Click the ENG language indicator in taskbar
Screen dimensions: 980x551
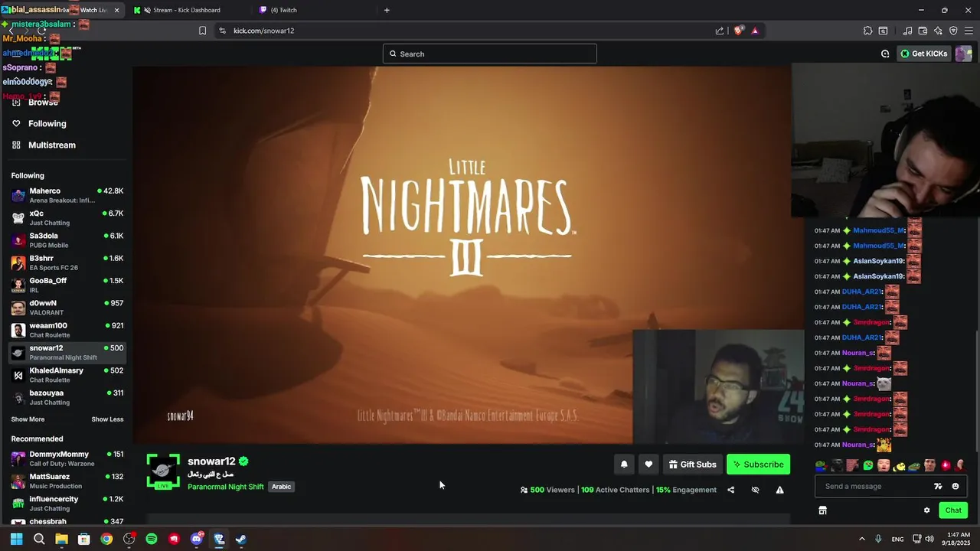tap(897, 540)
